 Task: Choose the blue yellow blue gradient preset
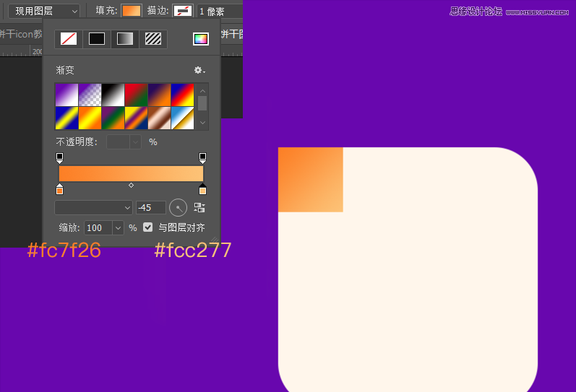(x=66, y=118)
